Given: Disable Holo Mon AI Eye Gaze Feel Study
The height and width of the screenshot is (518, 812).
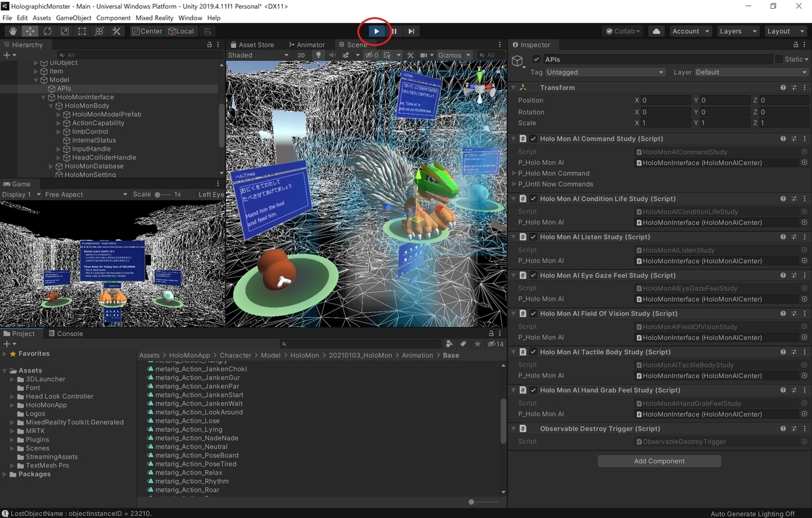Looking at the screenshot, I should (533, 275).
